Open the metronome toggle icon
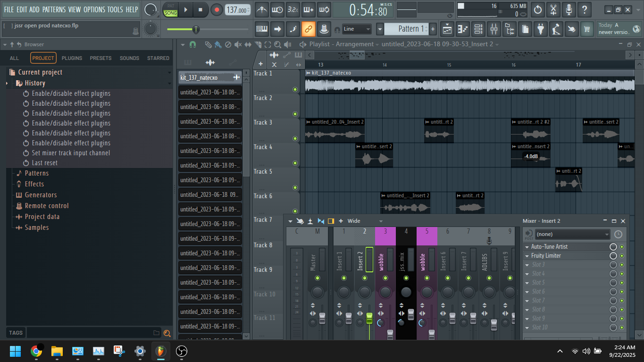644x362 pixels. click(262, 10)
